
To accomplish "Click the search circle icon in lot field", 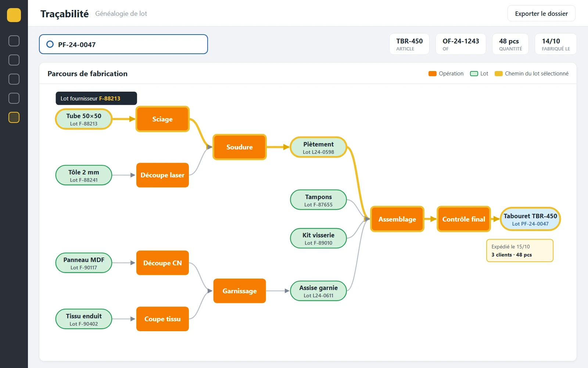I will tap(50, 44).
